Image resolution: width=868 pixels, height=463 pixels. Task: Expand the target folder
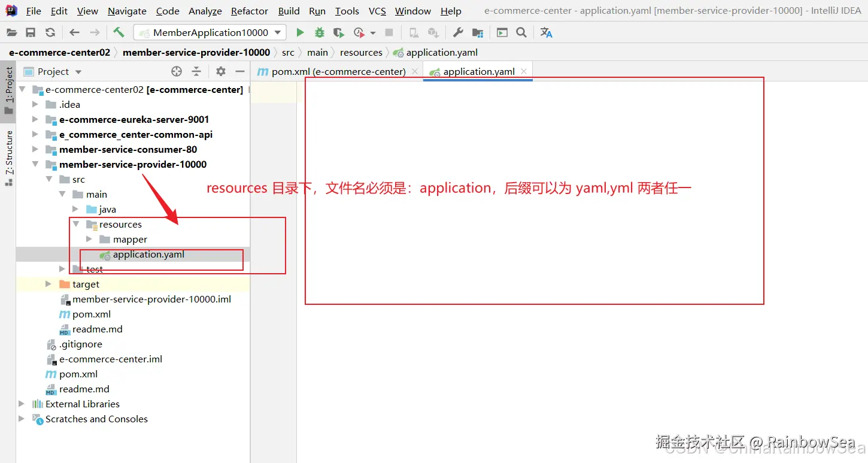[x=49, y=284]
